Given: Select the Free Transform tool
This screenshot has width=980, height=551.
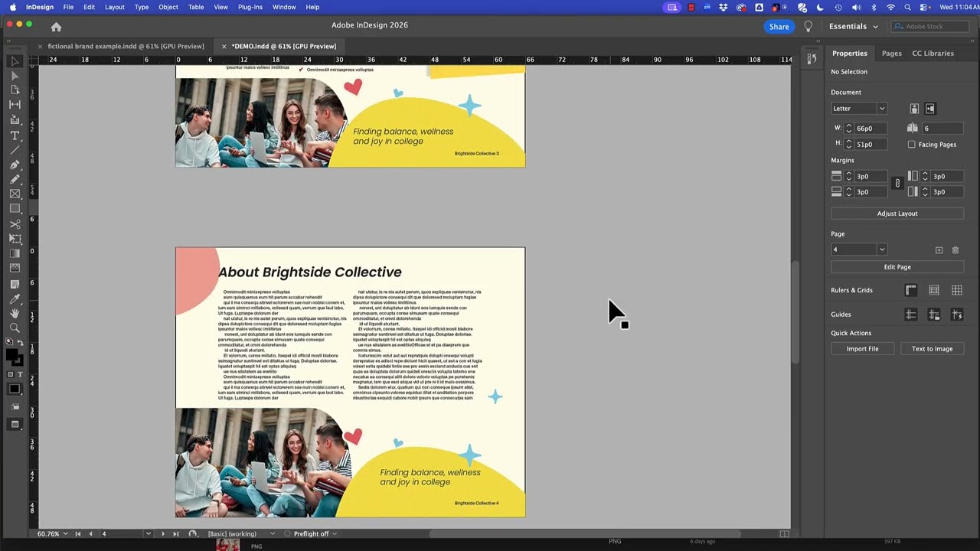Looking at the screenshot, I should [x=15, y=239].
